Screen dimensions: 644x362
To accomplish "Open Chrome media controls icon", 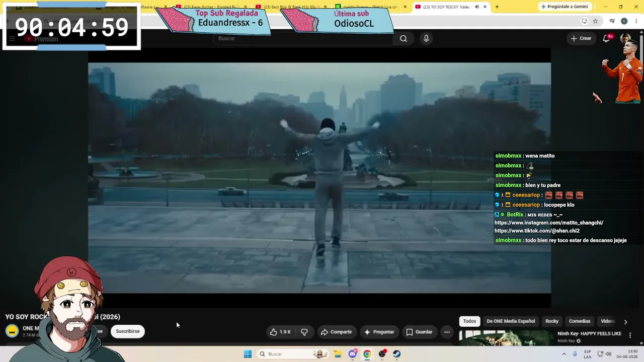I will click(612, 21).
